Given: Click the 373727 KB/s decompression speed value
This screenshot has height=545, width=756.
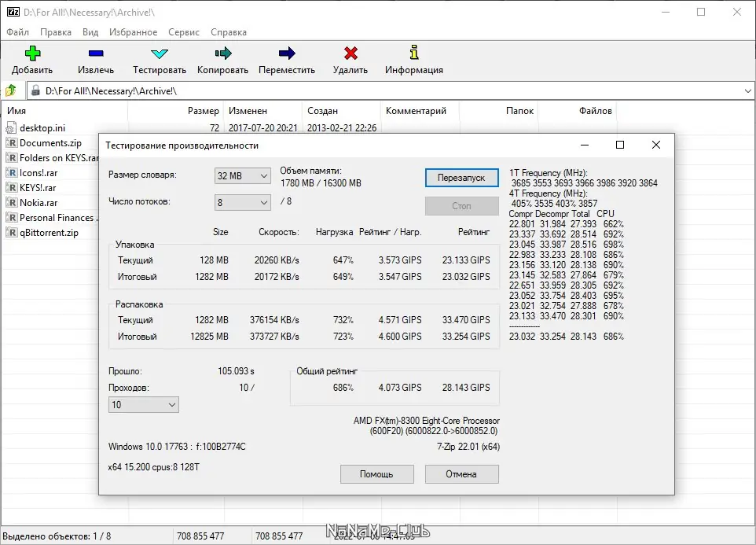Looking at the screenshot, I should 274,336.
